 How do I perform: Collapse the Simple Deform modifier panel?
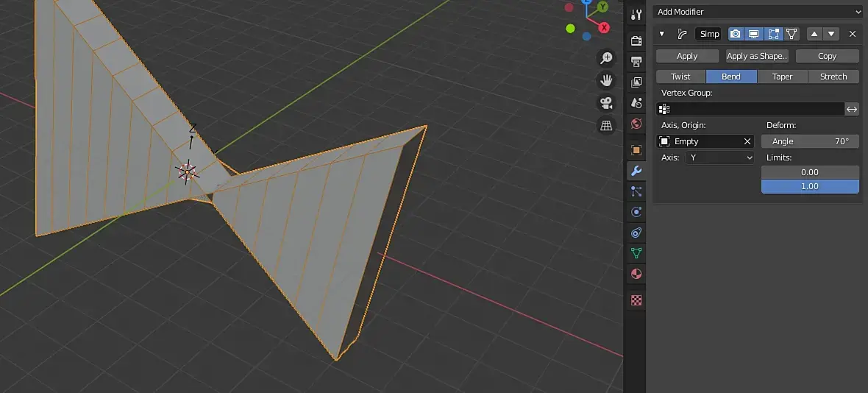661,35
